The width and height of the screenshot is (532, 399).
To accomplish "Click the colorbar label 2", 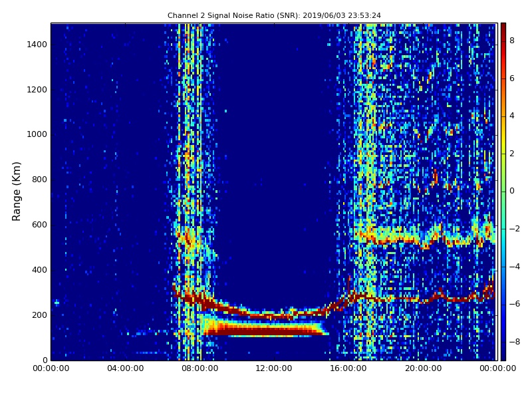I will coord(512,154).
